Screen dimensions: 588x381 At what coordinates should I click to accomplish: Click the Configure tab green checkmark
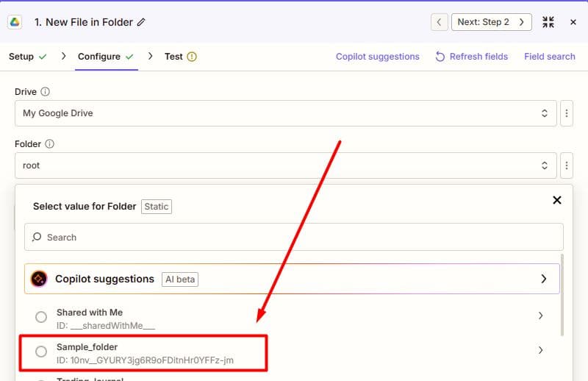(x=129, y=57)
